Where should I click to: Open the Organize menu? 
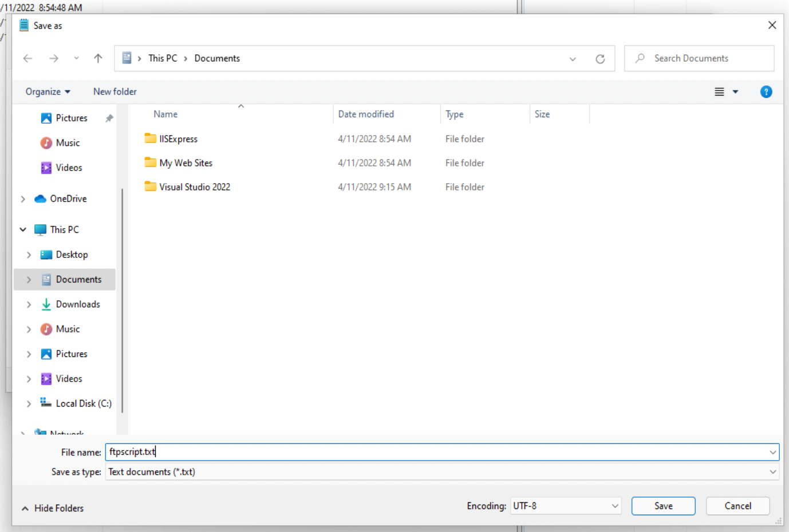pos(48,92)
